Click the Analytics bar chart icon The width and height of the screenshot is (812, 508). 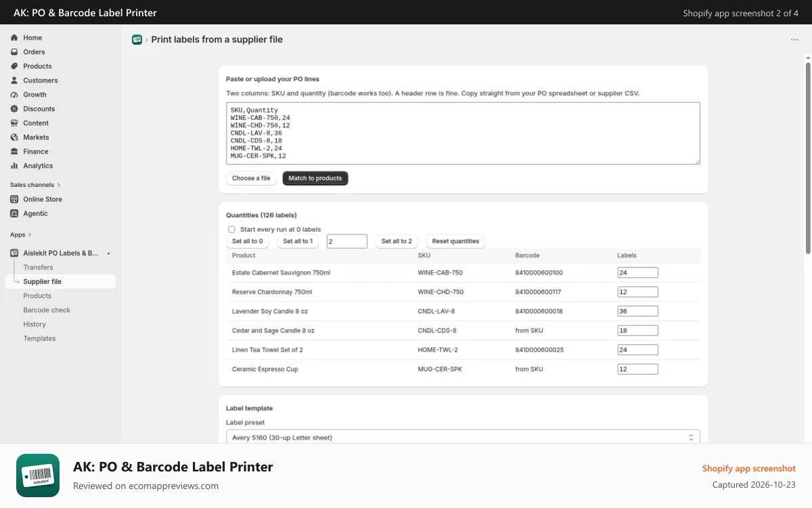14,166
